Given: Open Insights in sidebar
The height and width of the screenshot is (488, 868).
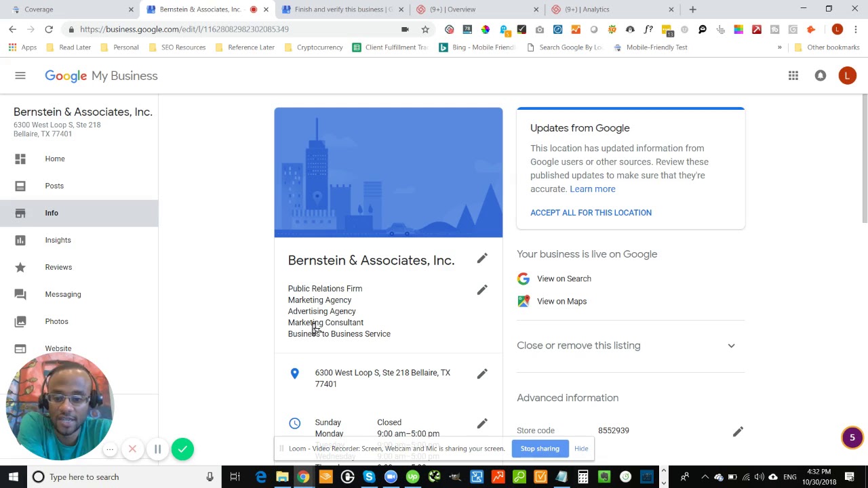Looking at the screenshot, I should (79, 240).
